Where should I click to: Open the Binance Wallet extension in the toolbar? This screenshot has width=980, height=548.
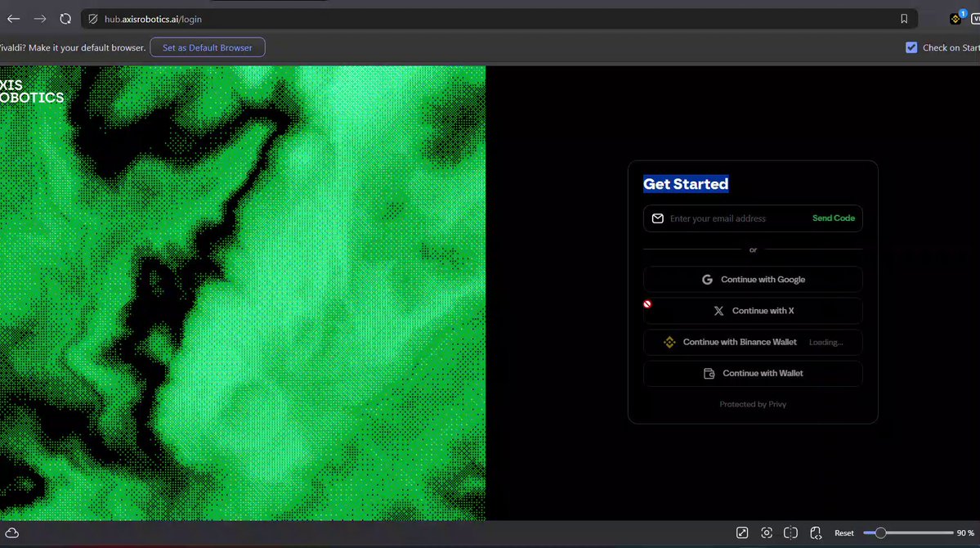point(955,19)
